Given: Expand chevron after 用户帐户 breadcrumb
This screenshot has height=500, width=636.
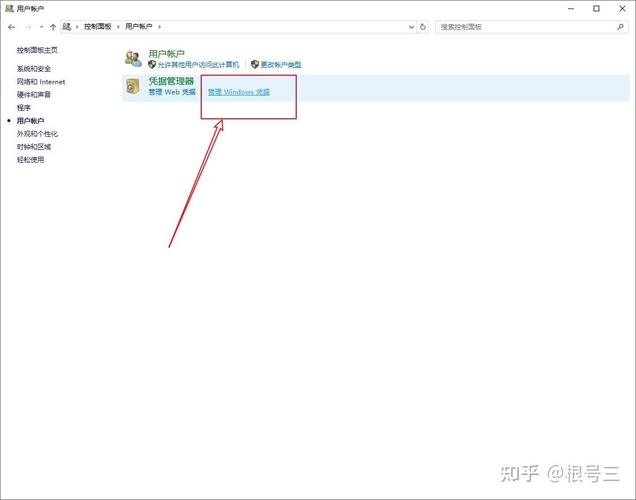Looking at the screenshot, I should (x=159, y=27).
